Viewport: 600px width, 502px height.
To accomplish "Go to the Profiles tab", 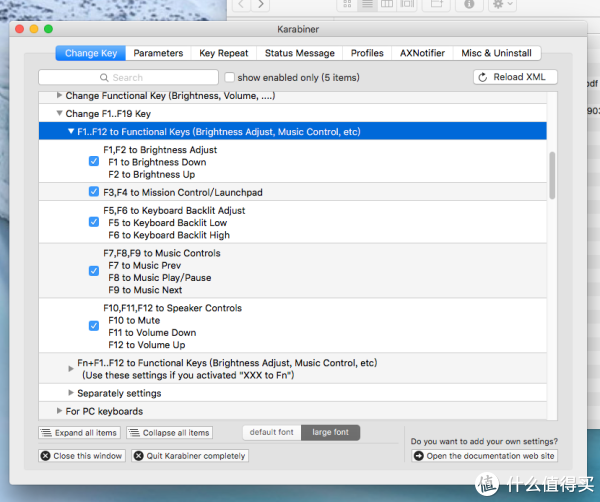I will point(367,53).
